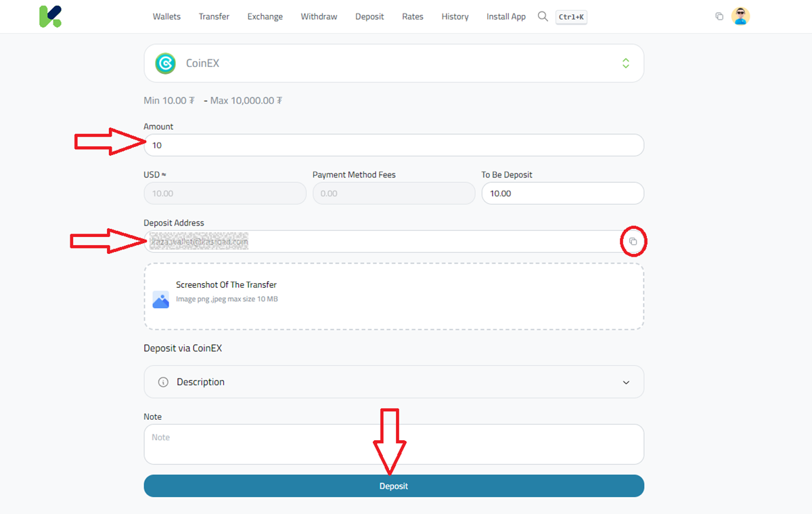
Task: Expand the Description section
Action: (394, 381)
